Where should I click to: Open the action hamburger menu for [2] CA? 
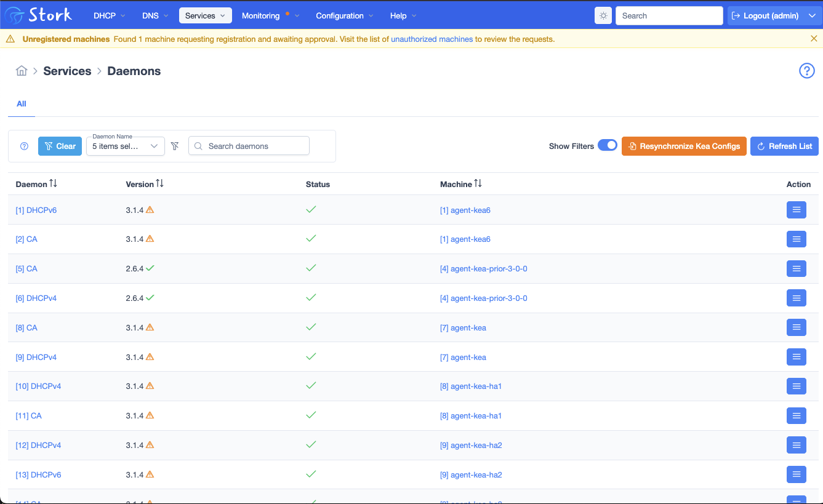click(x=796, y=239)
